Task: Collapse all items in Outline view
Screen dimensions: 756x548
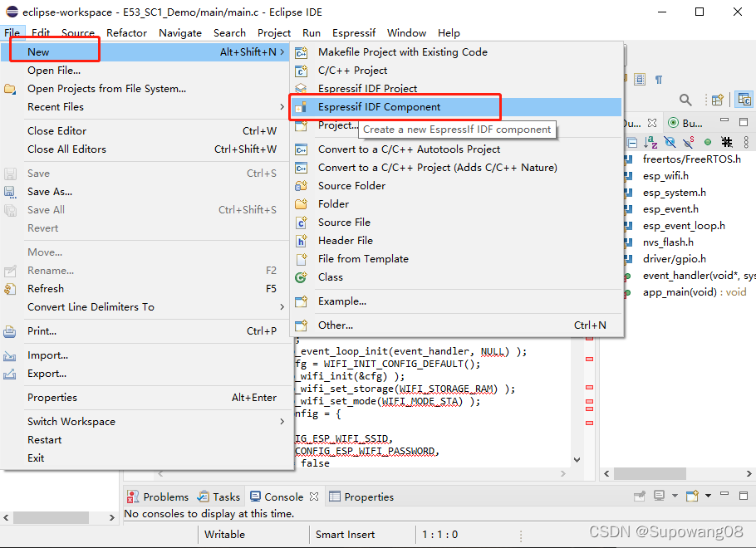Action: [x=632, y=142]
